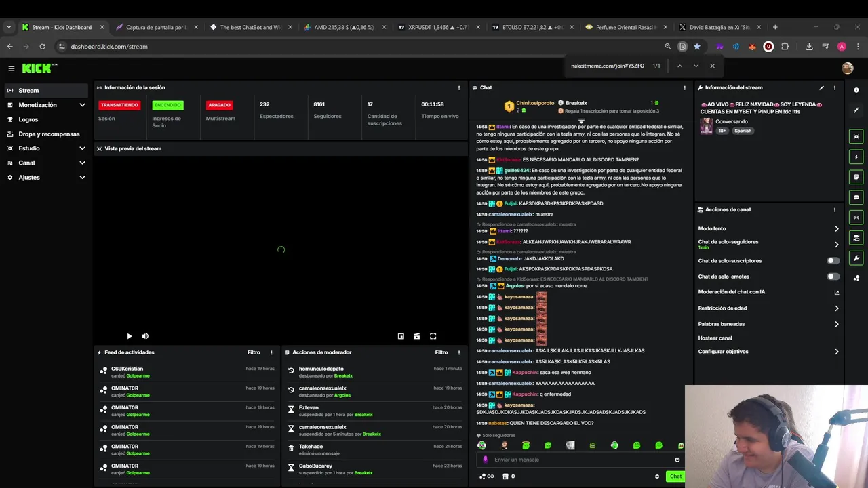Click the channel points infinity balance
The image size is (868, 488).
tap(487, 476)
